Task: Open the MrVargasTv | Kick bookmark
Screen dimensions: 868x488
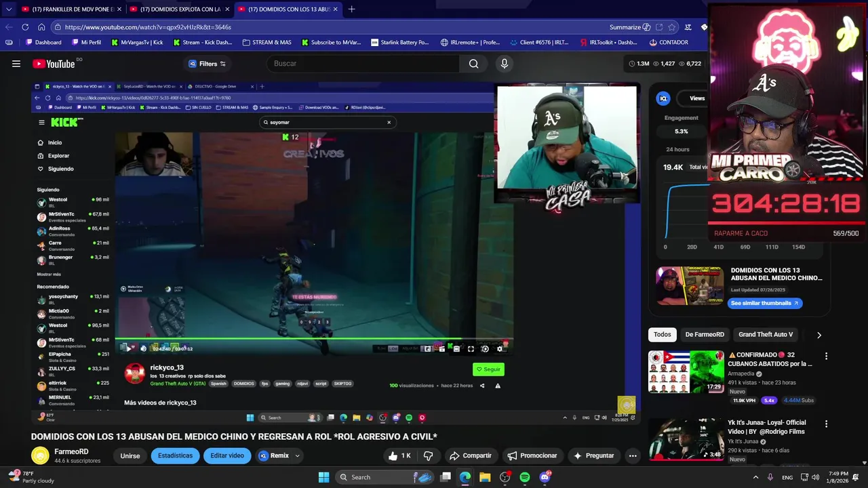Action: click(137, 42)
